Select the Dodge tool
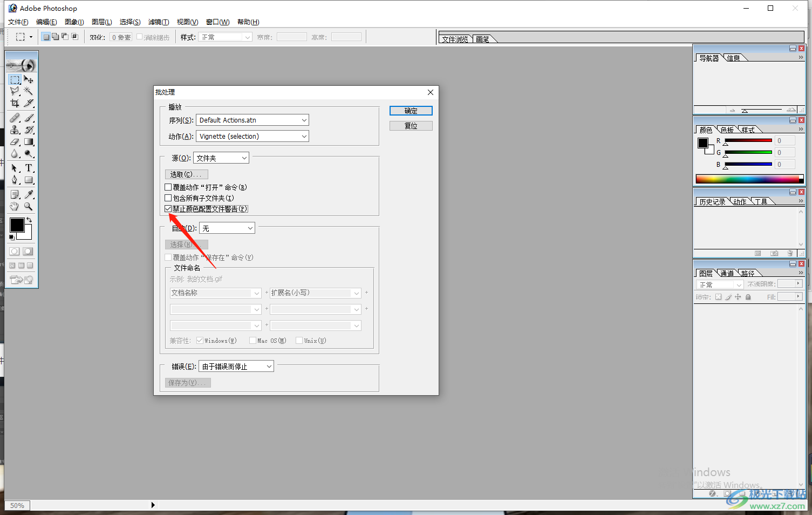Viewport: 812px width, 515px height. pos(29,154)
